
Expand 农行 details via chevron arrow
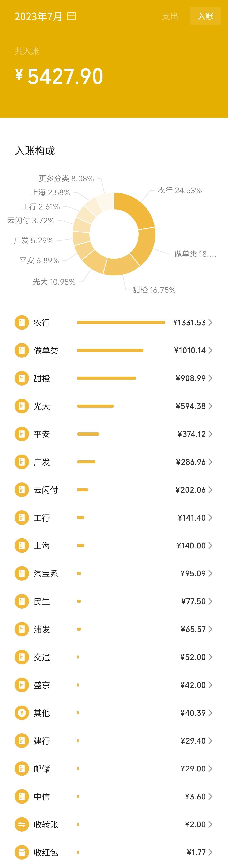(210, 323)
